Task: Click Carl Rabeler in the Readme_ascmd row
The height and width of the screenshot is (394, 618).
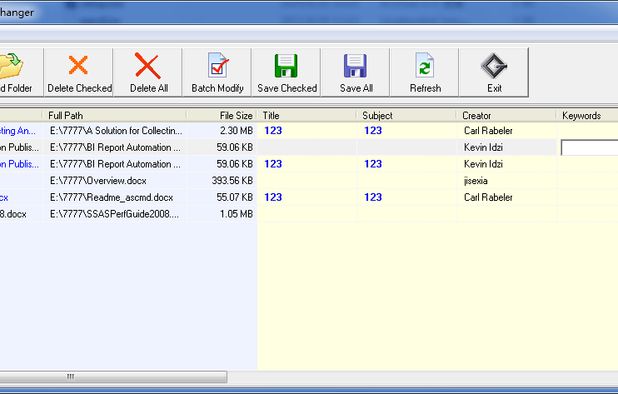Action: click(x=488, y=197)
